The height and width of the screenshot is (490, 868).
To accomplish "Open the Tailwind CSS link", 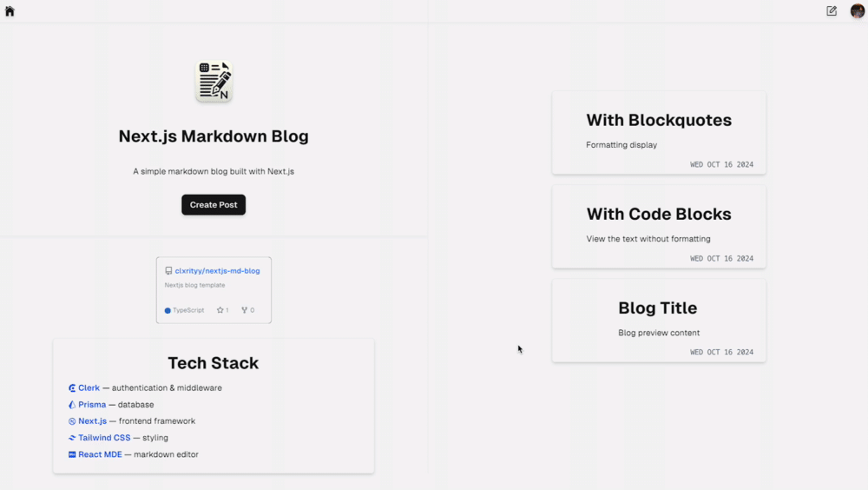I will pyautogui.click(x=104, y=438).
